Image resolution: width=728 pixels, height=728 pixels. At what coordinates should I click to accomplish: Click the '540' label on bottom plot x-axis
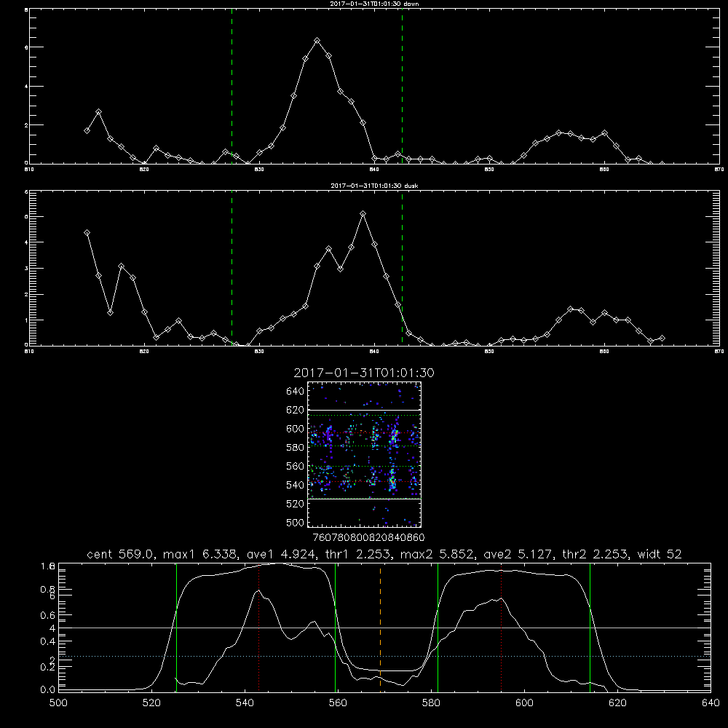[x=245, y=703]
